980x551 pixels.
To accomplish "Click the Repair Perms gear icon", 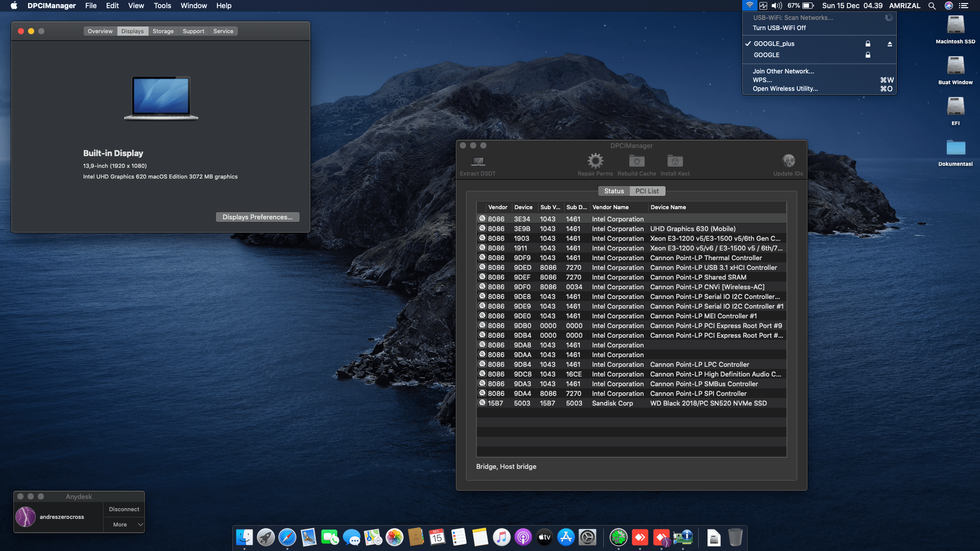I will pos(595,161).
